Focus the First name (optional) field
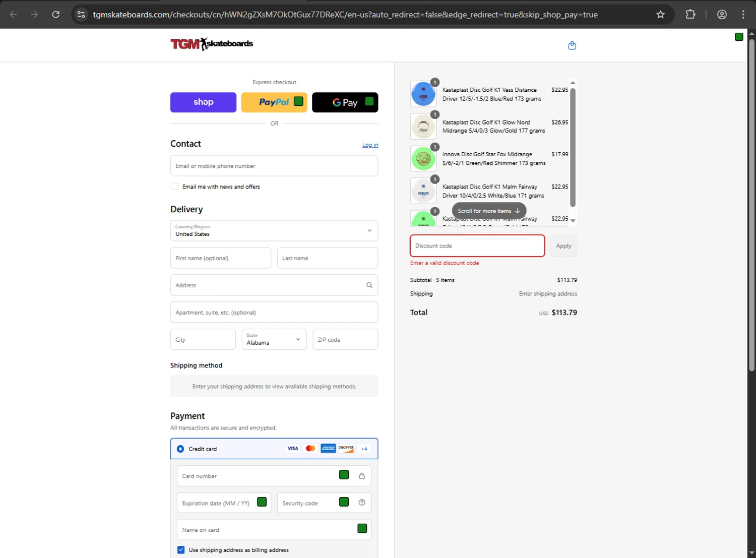Screen dimensions: 756x558 coord(221,258)
